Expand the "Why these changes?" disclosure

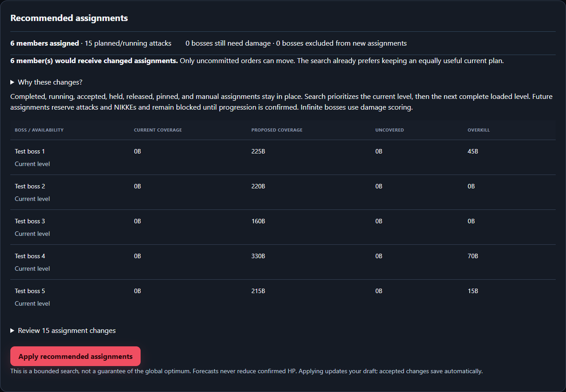click(x=47, y=82)
